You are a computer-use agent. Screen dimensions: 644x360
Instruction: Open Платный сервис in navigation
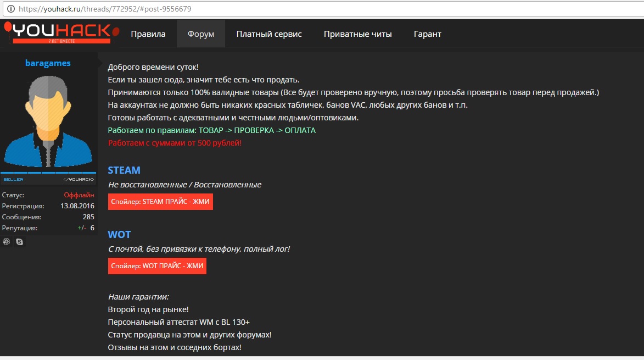click(x=269, y=34)
